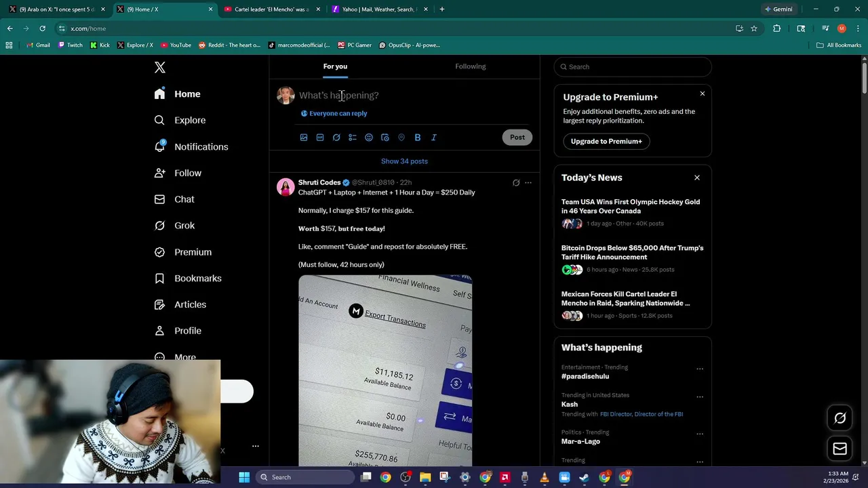Image resolution: width=868 pixels, height=488 pixels.
Task: Open floating Grok button at bottom right
Action: 840,418
